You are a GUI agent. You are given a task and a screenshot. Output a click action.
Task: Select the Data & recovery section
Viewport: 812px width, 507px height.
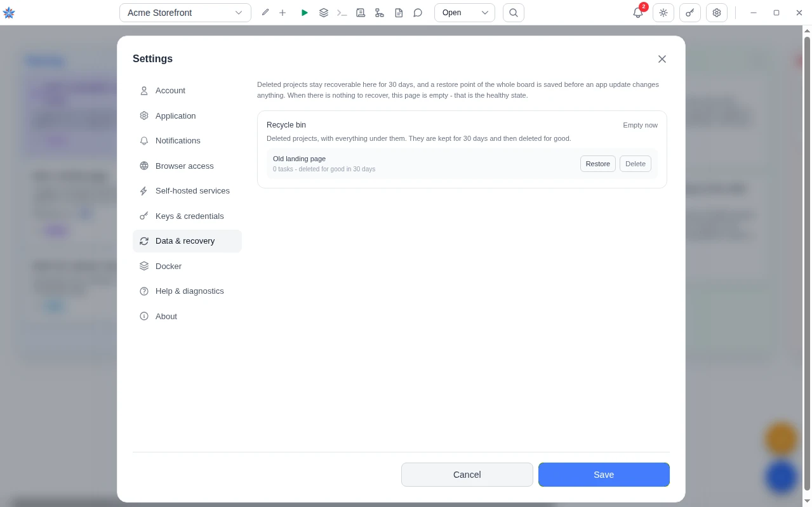click(187, 241)
